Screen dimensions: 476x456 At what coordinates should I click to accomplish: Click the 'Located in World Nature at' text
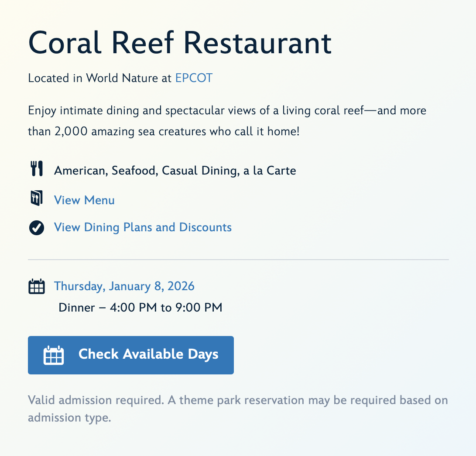pos(100,78)
